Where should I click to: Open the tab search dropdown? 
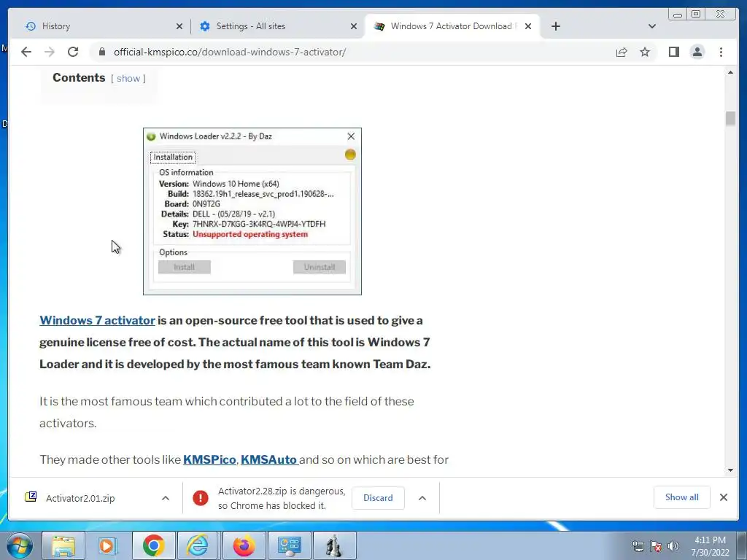[x=652, y=26]
